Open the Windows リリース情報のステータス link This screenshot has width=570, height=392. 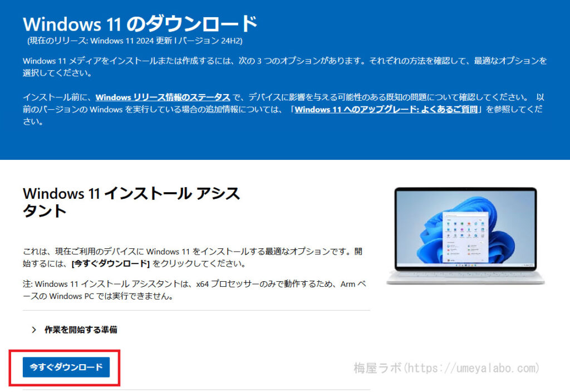(163, 97)
